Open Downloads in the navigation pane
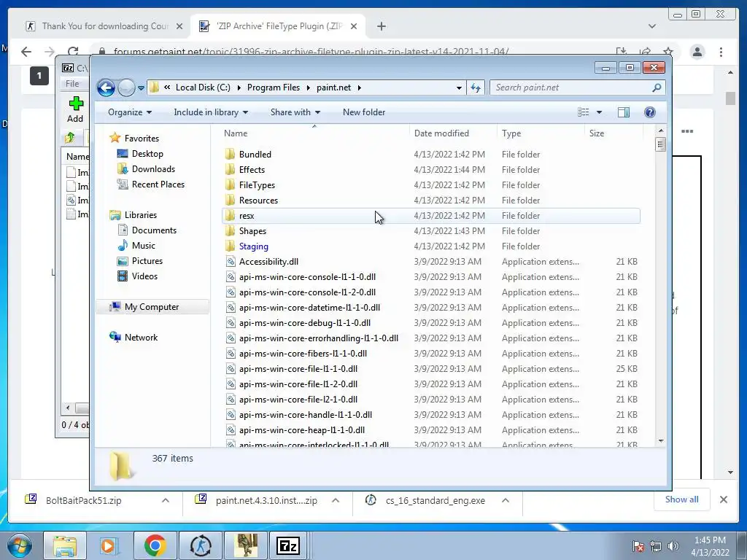The image size is (747, 560). click(x=153, y=169)
